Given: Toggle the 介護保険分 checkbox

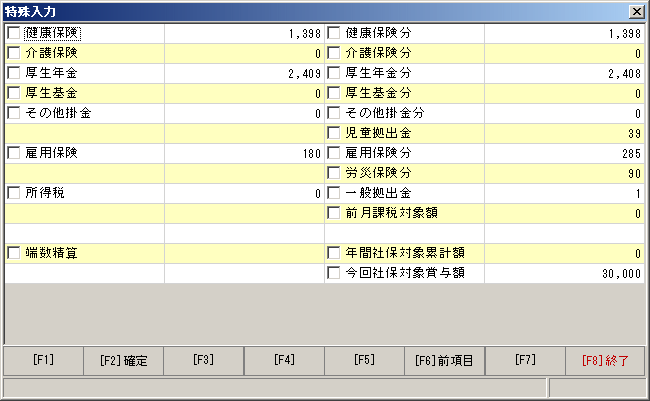Looking at the screenshot, I should tap(334, 53).
